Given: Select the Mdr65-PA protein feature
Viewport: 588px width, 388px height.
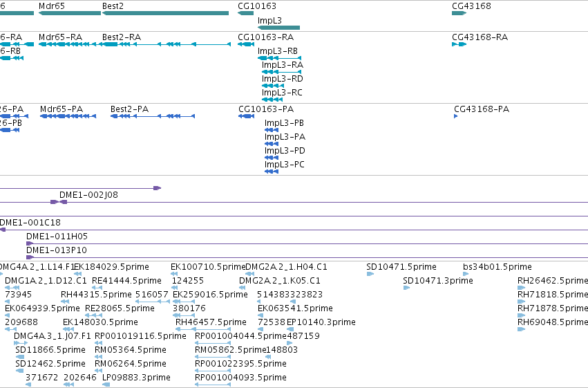Looking at the screenshot, I should click(68, 116).
